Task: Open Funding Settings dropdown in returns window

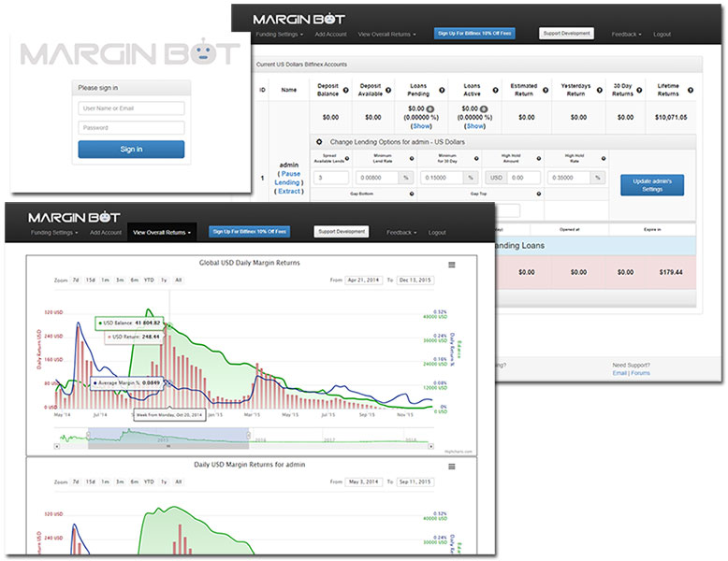Action: point(54,233)
